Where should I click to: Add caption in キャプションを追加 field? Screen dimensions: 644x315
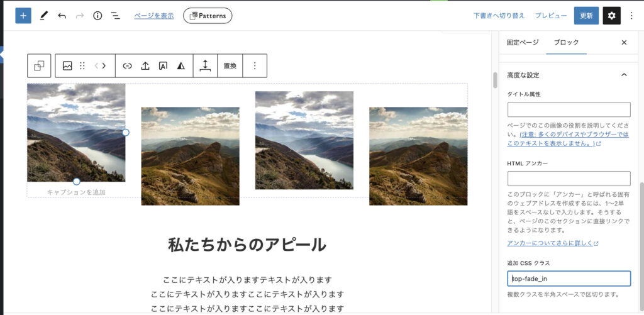click(76, 192)
